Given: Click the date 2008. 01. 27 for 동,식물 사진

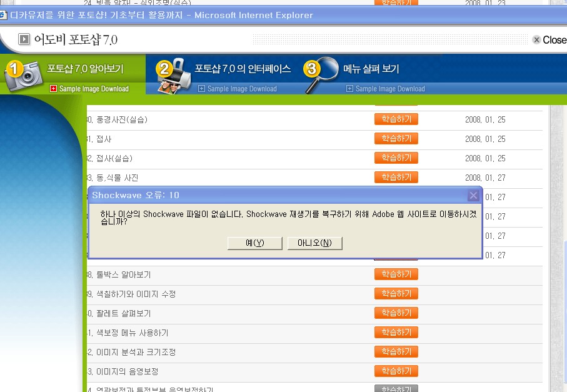Looking at the screenshot, I should [485, 178].
